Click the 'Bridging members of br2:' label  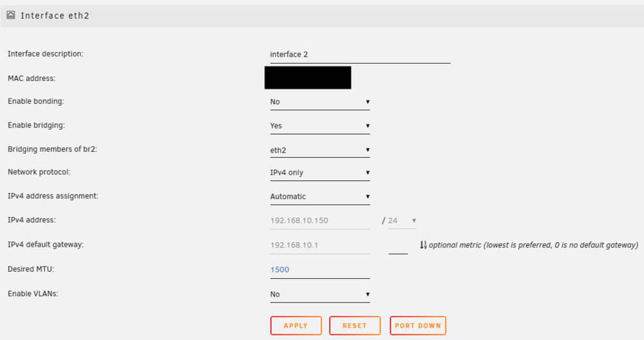click(x=53, y=149)
